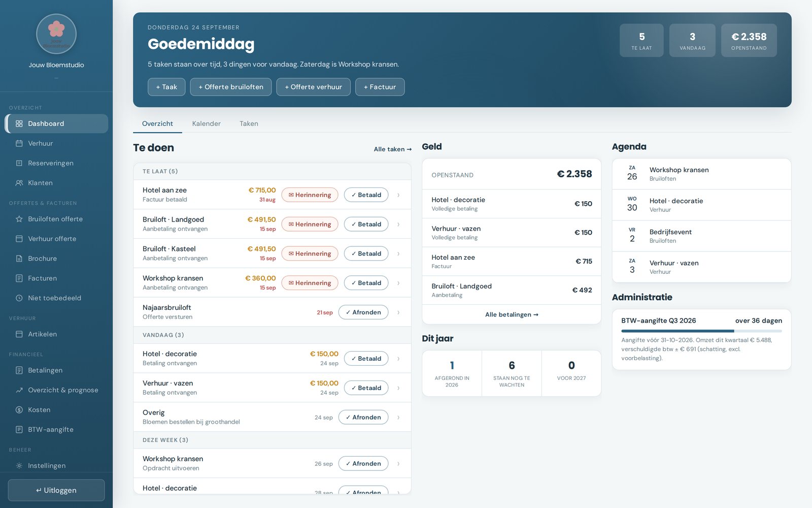Viewport: 812px width, 508px height.
Task: Mark Bruiloft · Landgoed as Betaald
Action: coord(366,225)
